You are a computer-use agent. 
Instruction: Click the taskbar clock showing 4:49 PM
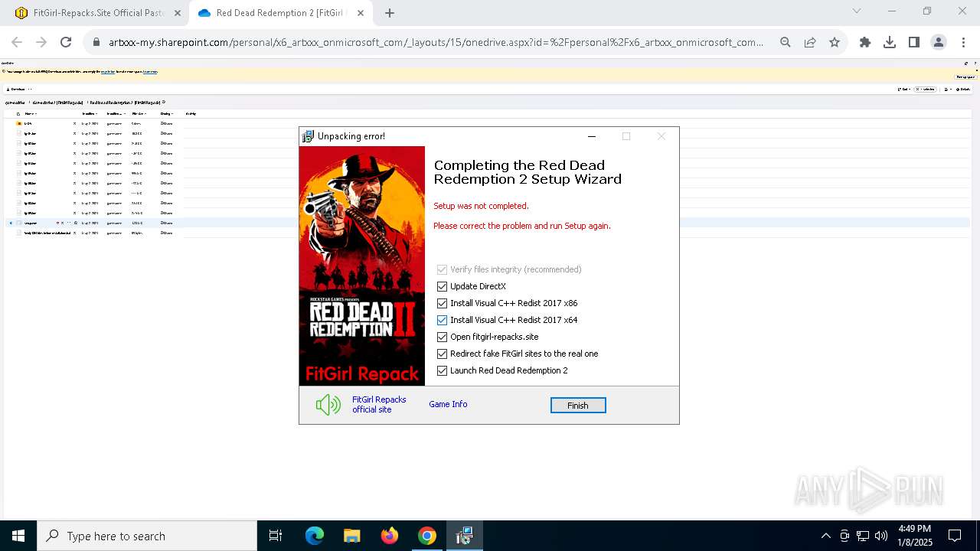point(915,536)
